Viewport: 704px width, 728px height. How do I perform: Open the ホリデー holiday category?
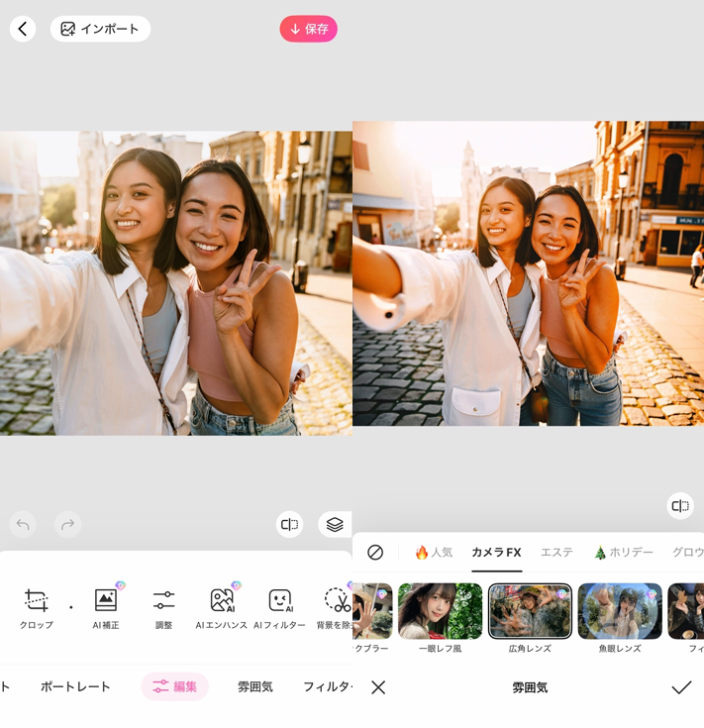click(x=624, y=553)
